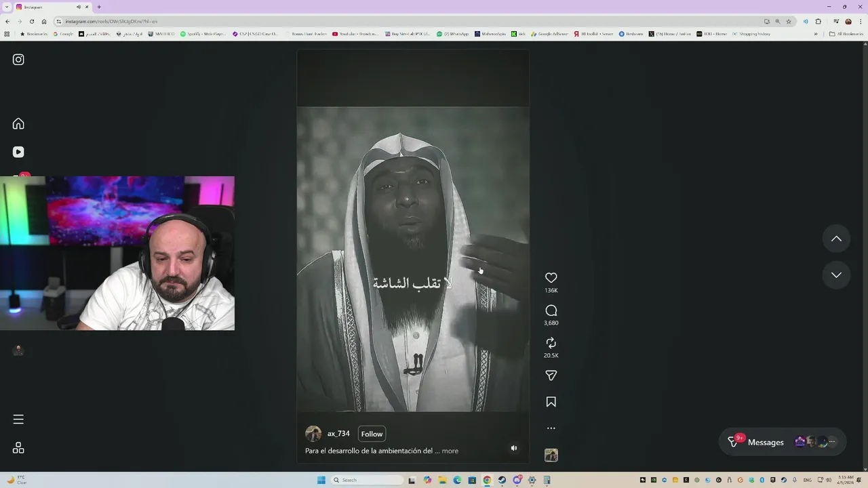The image size is (868, 488).
Task: Open the Chrome apps grid shortcut
Action: pyautogui.click(x=7, y=34)
